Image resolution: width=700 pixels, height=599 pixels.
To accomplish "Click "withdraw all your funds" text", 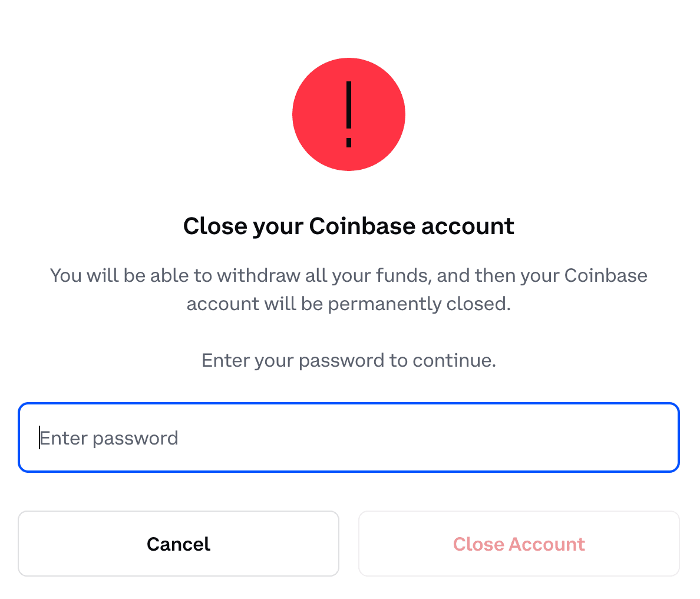I will coord(319,275).
